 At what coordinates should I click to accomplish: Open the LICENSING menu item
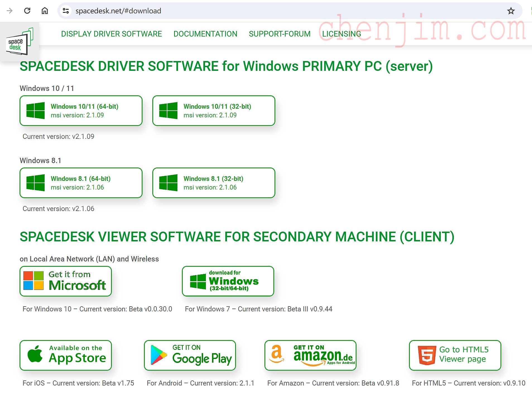tap(341, 34)
